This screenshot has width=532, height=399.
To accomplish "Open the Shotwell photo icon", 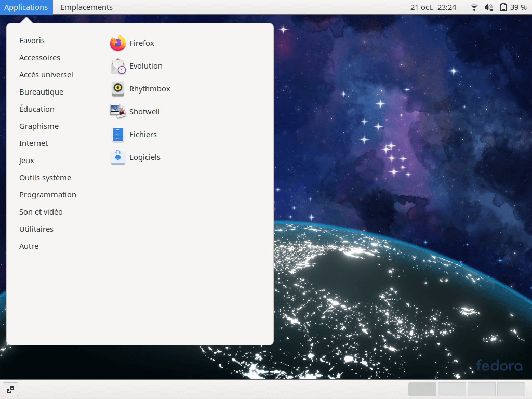I will point(118,112).
